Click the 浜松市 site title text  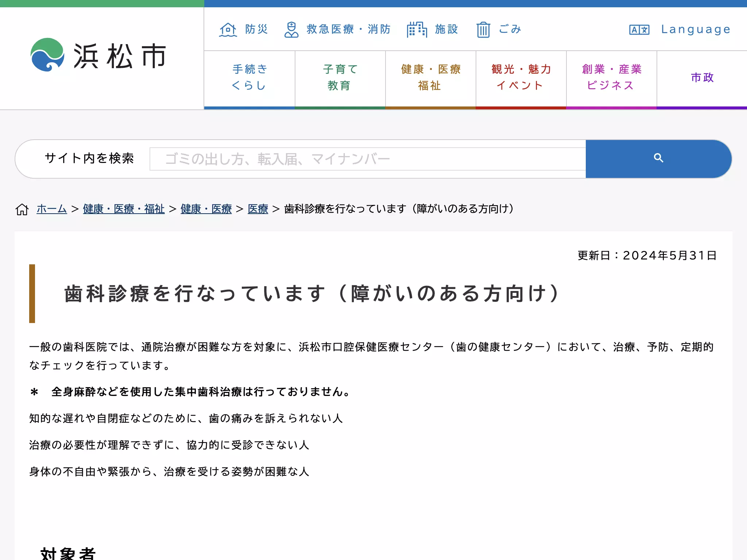click(120, 56)
